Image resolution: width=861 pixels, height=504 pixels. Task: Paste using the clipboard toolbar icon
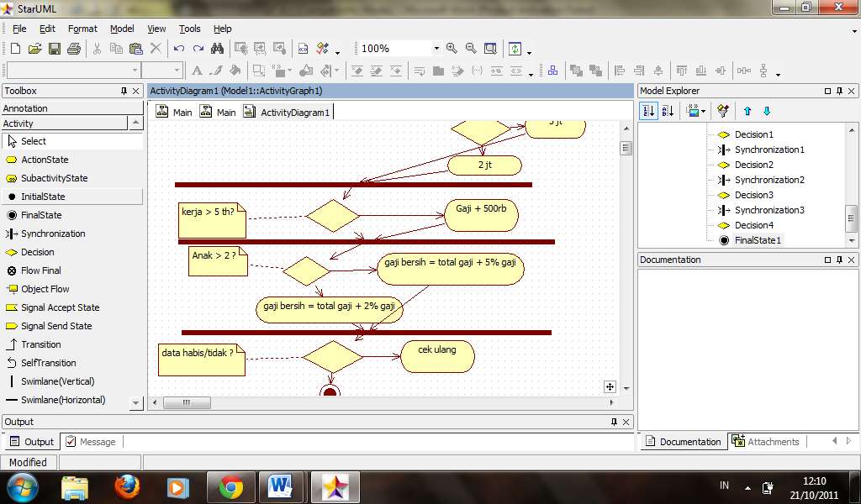(135, 49)
